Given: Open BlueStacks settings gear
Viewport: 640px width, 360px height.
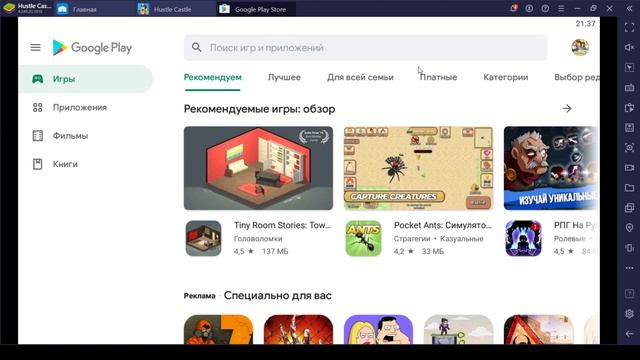Looking at the screenshot, I should click(x=629, y=313).
